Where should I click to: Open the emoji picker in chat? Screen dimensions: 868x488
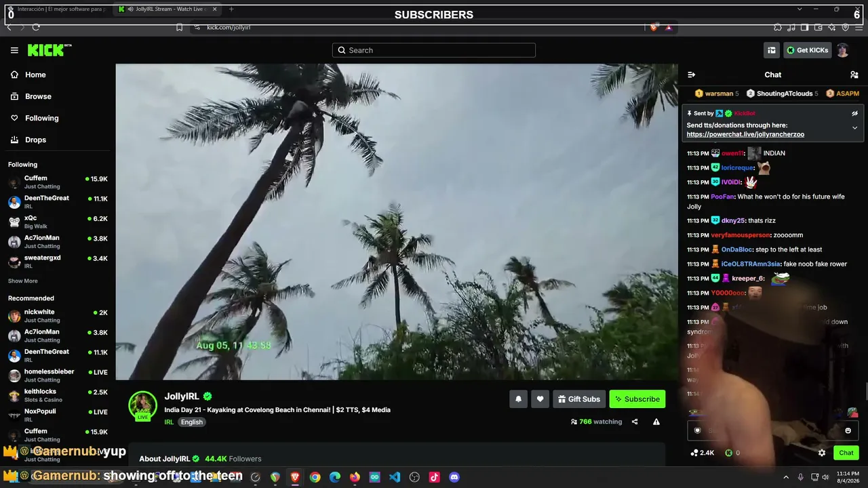click(x=848, y=430)
